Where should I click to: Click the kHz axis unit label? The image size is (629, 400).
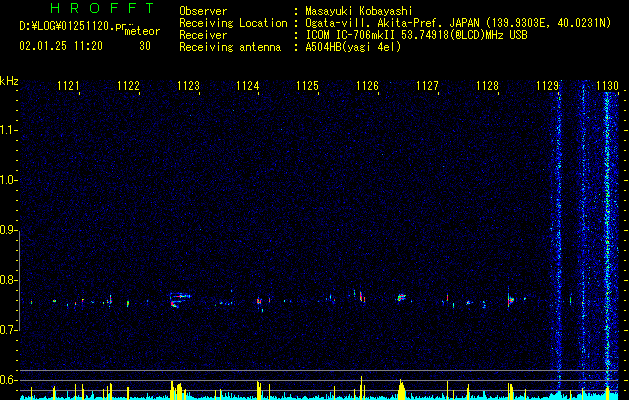(x=9, y=81)
